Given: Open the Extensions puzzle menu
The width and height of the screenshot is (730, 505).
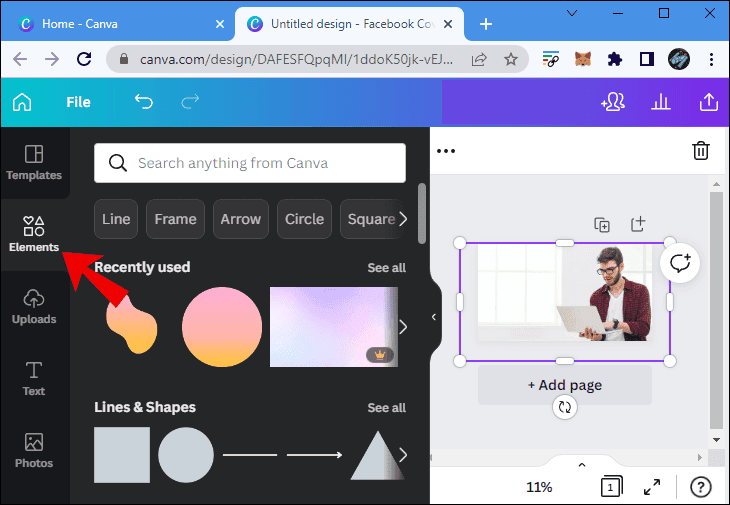Looking at the screenshot, I should 615,59.
